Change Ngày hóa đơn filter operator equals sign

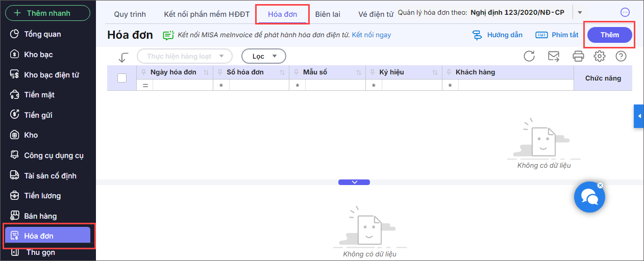(145, 86)
